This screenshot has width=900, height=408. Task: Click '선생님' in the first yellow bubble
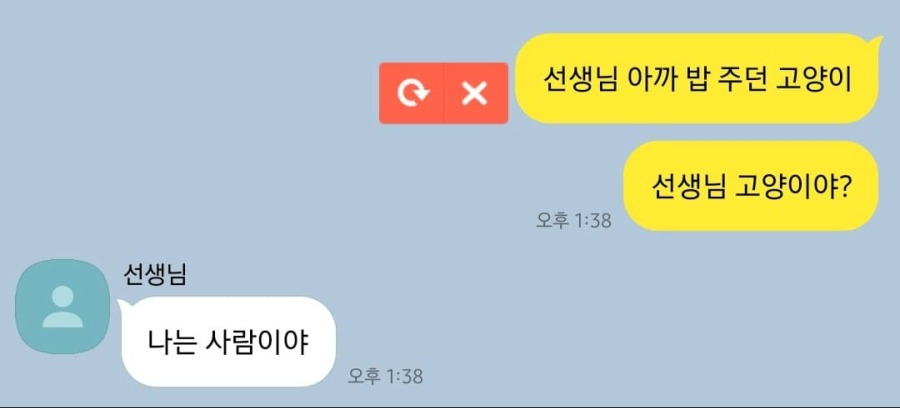580,81
